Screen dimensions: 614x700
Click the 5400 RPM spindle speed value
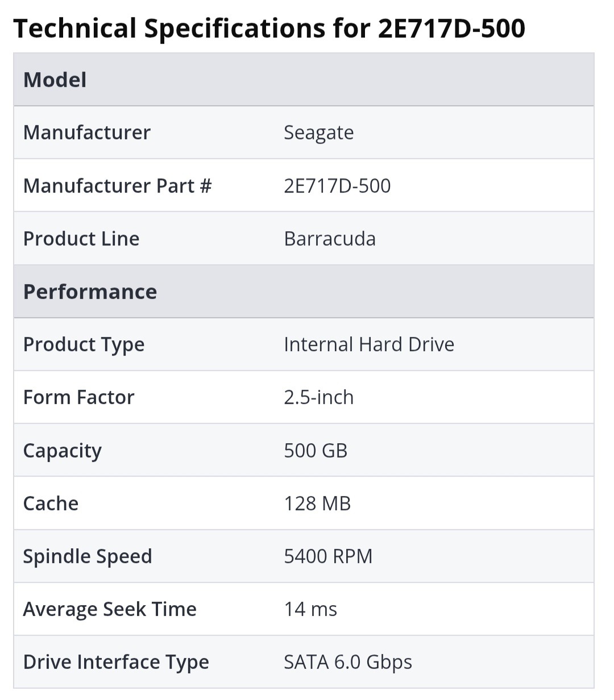[328, 556]
